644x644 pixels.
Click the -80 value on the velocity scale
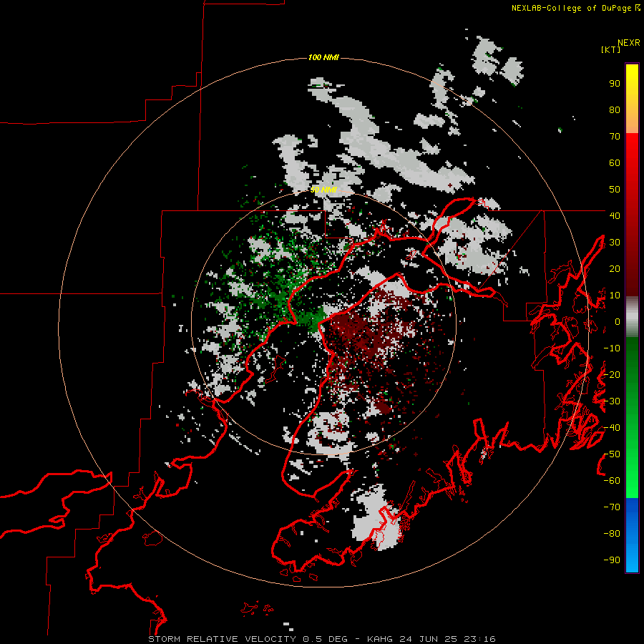pos(612,534)
